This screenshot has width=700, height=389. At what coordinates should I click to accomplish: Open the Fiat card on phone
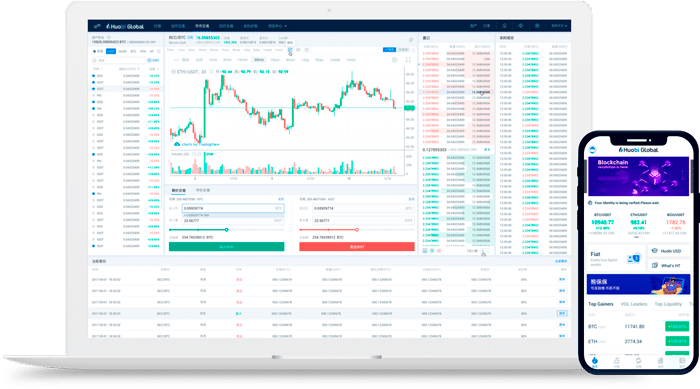[x=616, y=258]
